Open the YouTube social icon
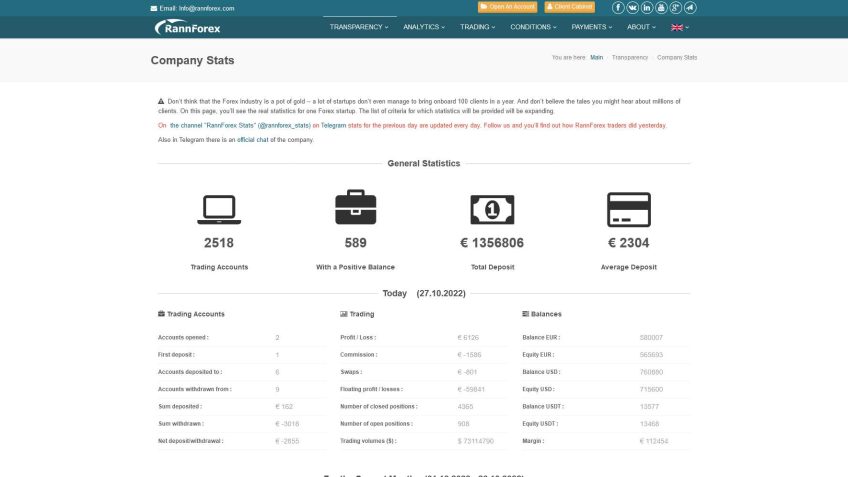The width and height of the screenshot is (848, 477). click(662, 8)
